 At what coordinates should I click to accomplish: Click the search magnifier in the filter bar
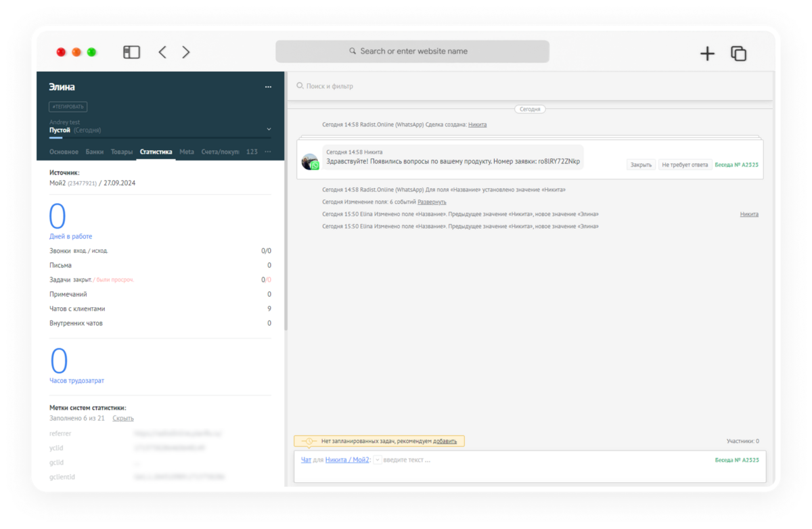[300, 86]
